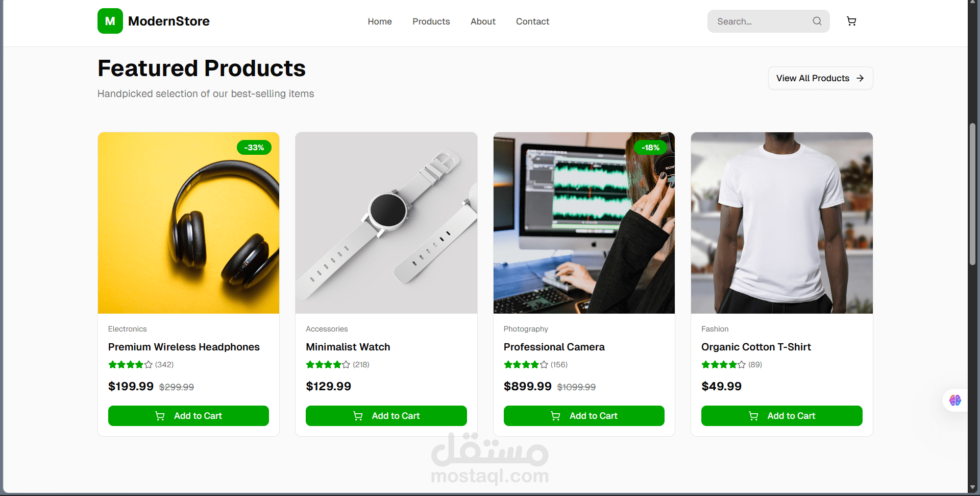Click the green M ModernStore logo
Screen dimensions: 980x496
(x=110, y=21)
